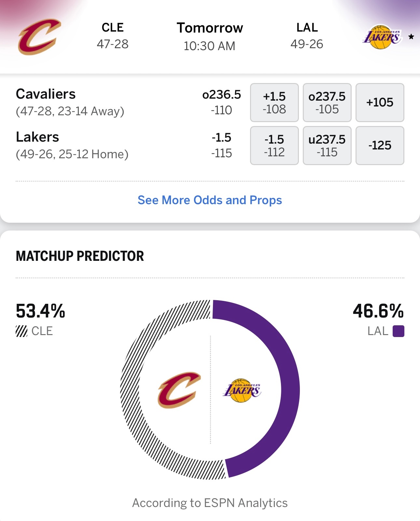420x521 pixels.
Task: Select Lakers -1.5 spread bet
Action: [274, 146]
